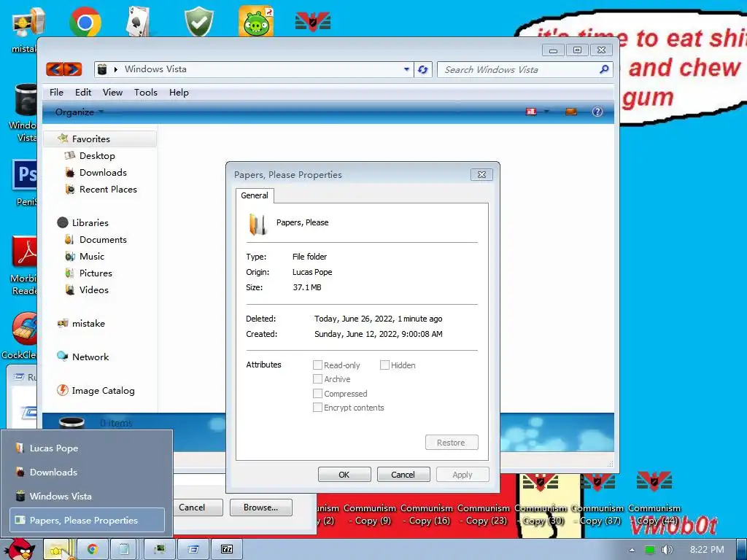Toggle the Encrypt contents checkbox
Viewport: 747px width, 560px height.
(317, 408)
